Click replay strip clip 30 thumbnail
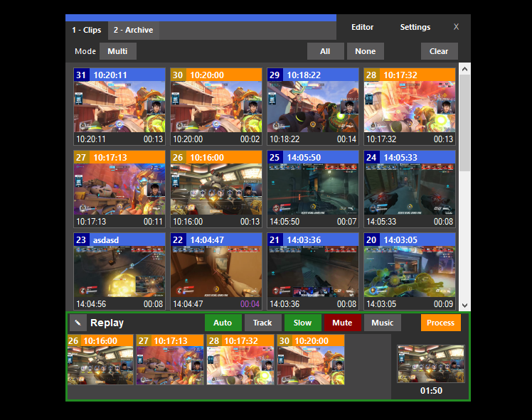Viewport: 532px width, 420px height. (x=311, y=365)
